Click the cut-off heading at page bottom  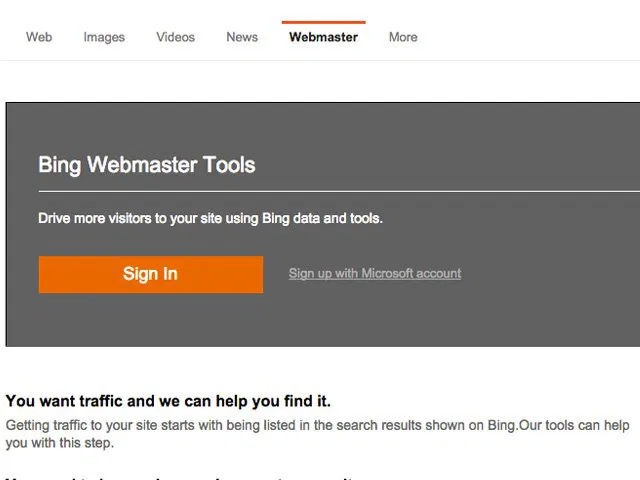click(180, 476)
